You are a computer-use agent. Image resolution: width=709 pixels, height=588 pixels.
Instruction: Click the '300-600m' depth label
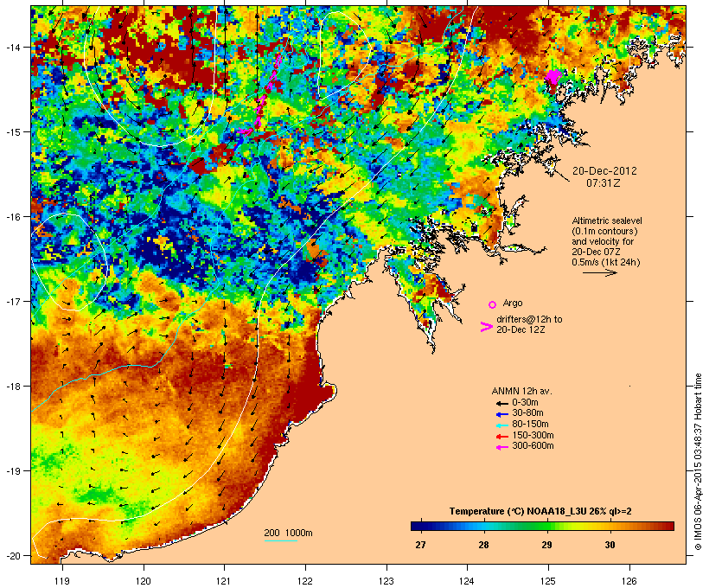click(x=533, y=446)
